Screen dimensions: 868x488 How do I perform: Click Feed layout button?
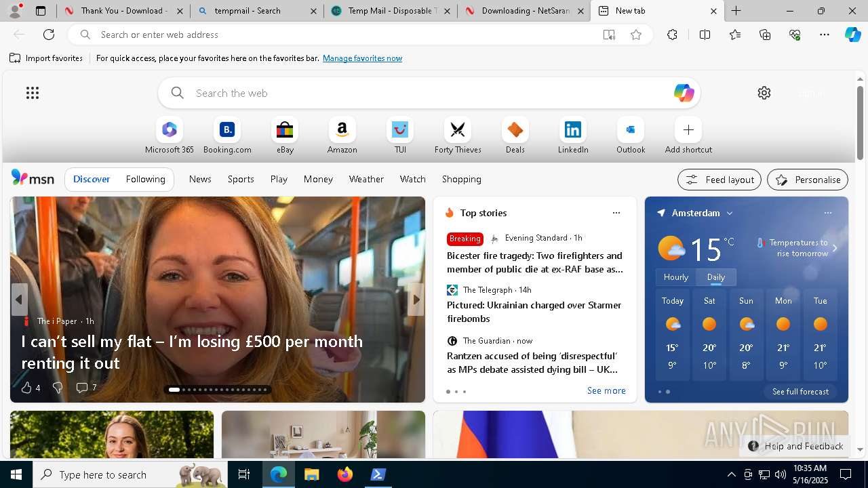point(719,180)
